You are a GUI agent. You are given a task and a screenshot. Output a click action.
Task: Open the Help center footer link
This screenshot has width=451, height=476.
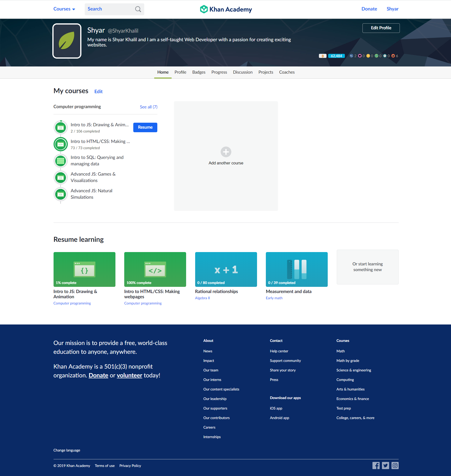click(279, 351)
